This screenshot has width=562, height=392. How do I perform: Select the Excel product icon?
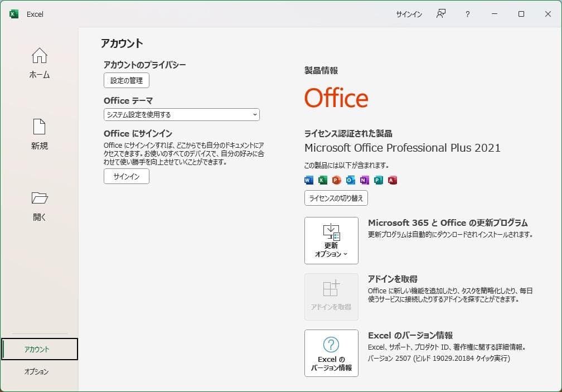coord(322,180)
